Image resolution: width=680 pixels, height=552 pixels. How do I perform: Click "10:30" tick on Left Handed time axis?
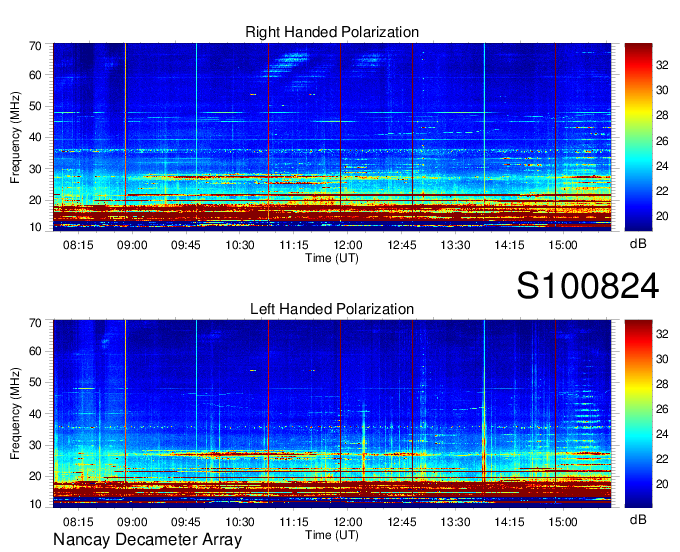click(240, 522)
